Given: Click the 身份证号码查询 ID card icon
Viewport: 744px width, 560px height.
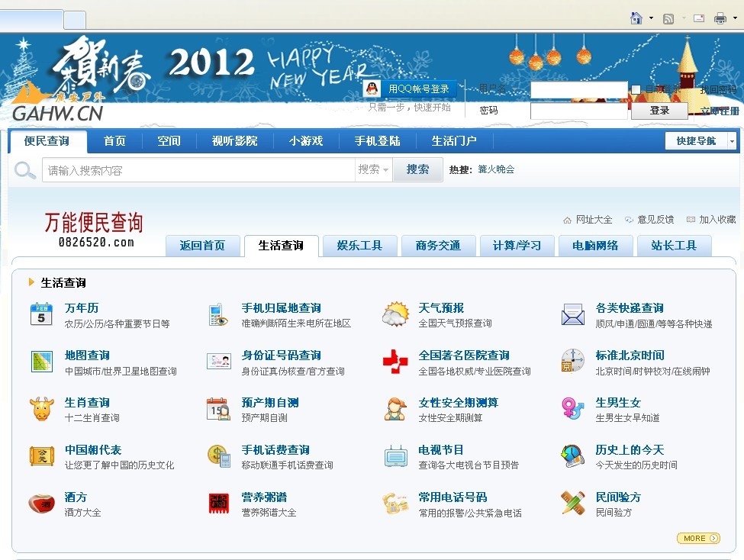Looking at the screenshot, I should [219, 361].
